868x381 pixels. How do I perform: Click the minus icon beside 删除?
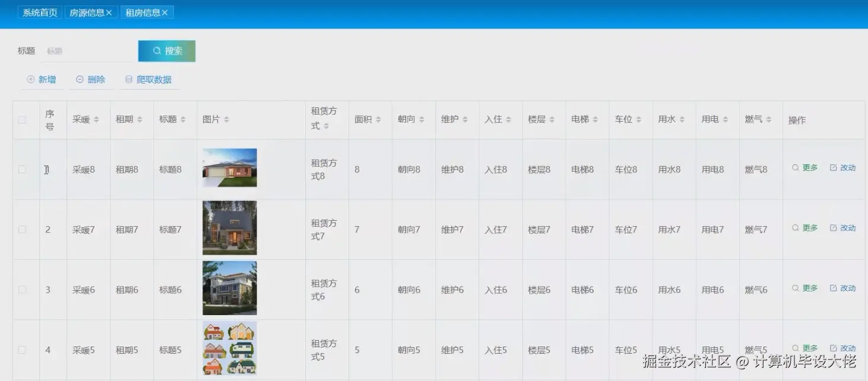79,78
